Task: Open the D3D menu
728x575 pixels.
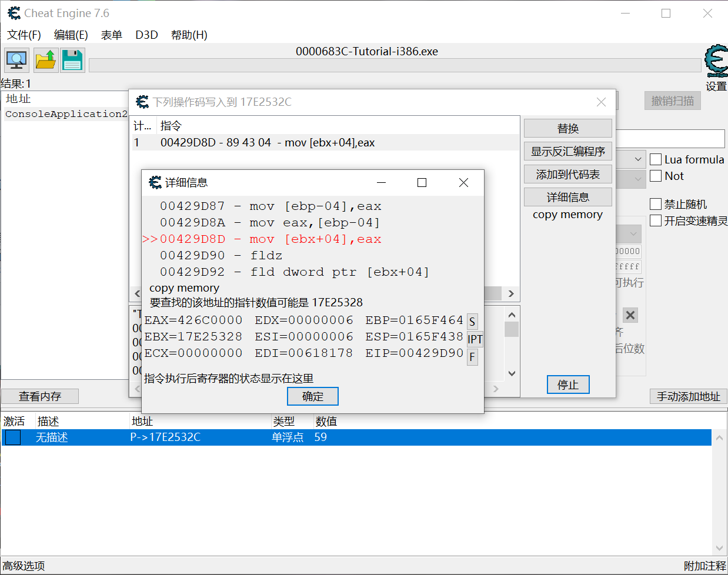Action: (146, 35)
